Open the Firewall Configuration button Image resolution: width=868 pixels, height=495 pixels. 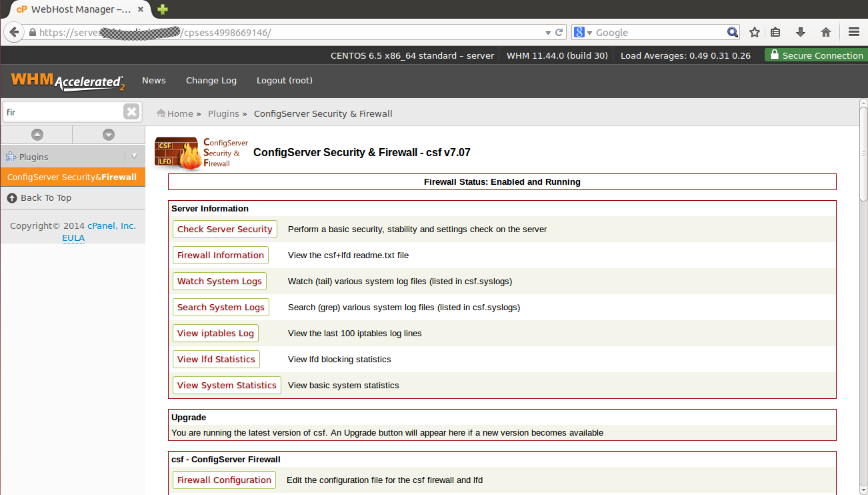point(224,480)
